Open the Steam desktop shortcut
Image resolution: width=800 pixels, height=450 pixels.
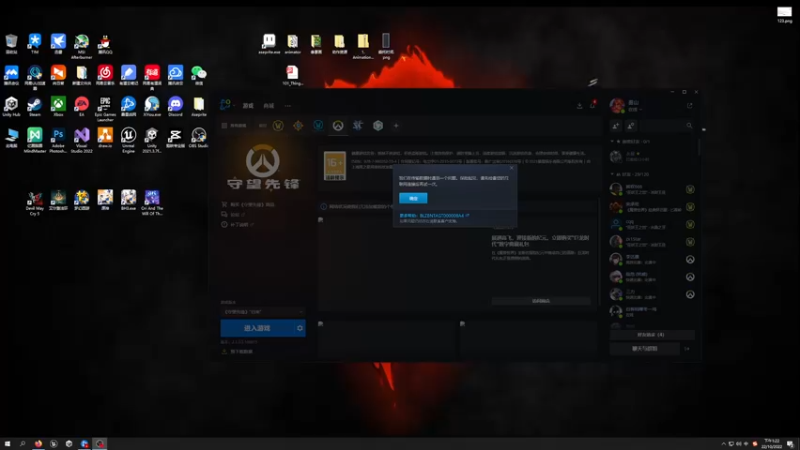[35, 107]
